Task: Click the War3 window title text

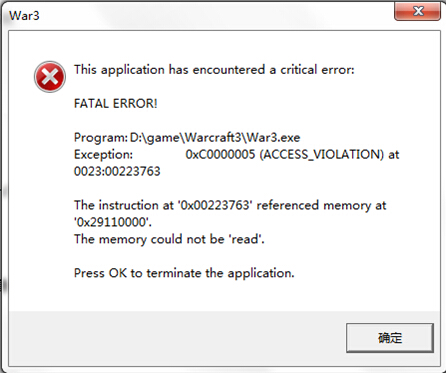Action: pos(24,16)
